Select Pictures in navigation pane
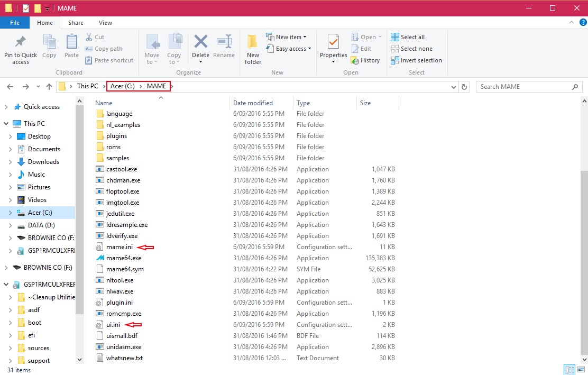The width and height of the screenshot is (588, 375). [x=39, y=187]
